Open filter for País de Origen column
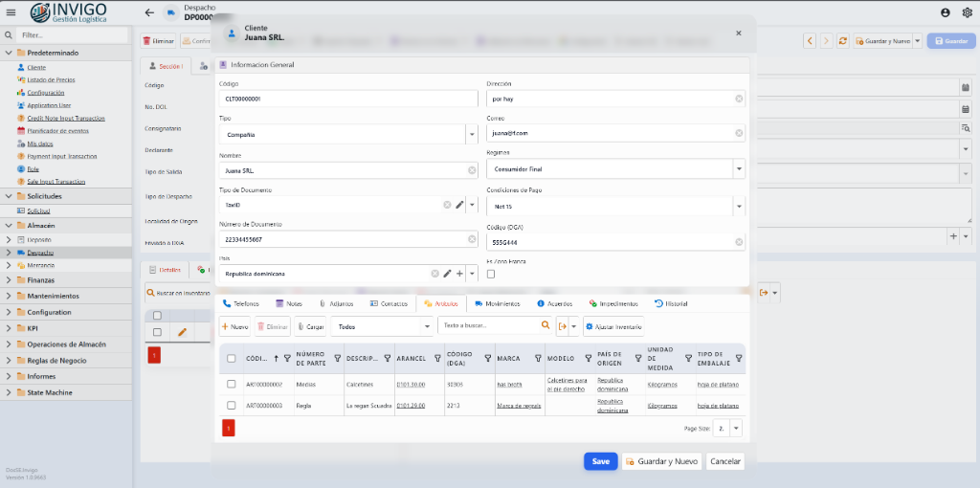 click(x=638, y=359)
